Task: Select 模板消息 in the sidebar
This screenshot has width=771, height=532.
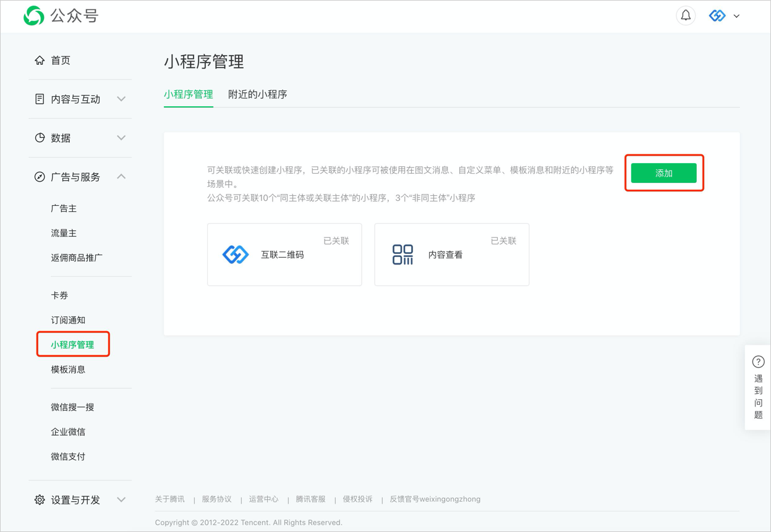Action: click(x=68, y=369)
